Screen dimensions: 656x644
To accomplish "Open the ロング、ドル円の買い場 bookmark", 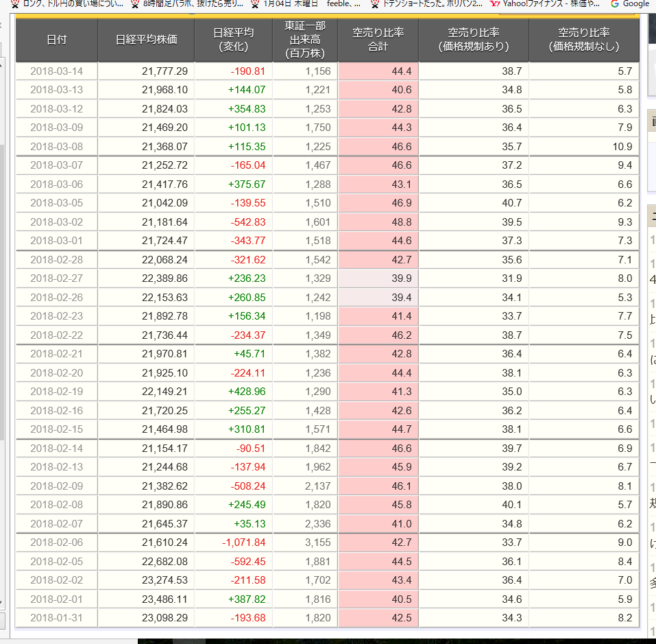I will tap(67, 4).
